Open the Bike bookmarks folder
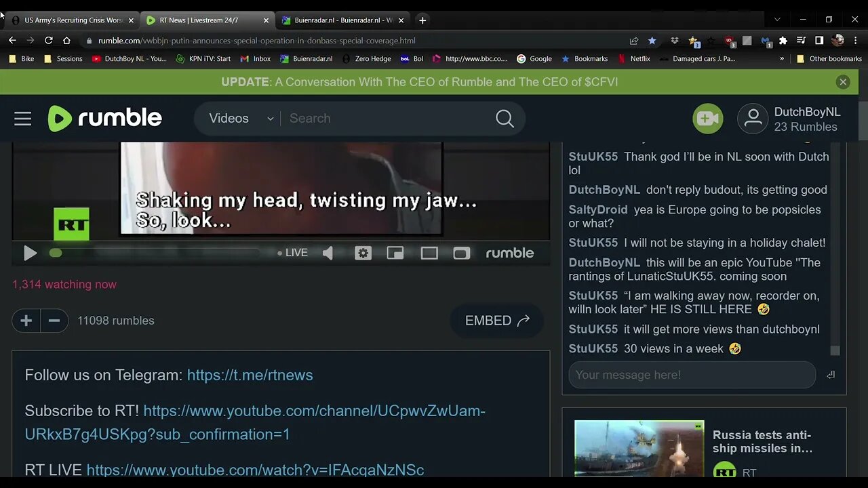The image size is (868, 488). (21, 59)
